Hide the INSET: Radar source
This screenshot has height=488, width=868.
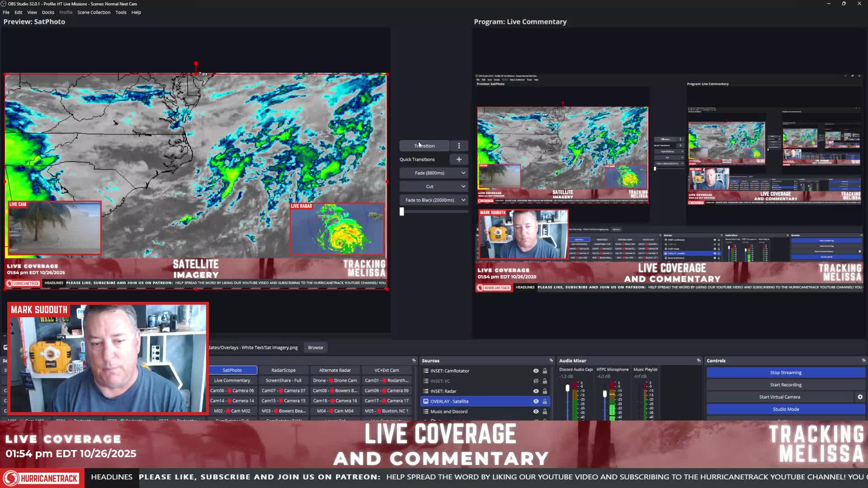[x=536, y=391]
